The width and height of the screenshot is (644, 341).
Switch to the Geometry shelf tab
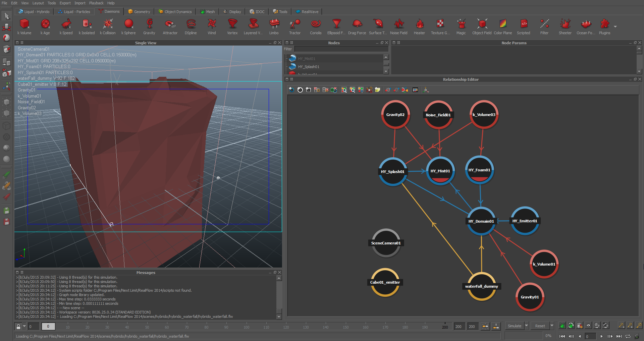pyautogui.click(x=139, y=12)
